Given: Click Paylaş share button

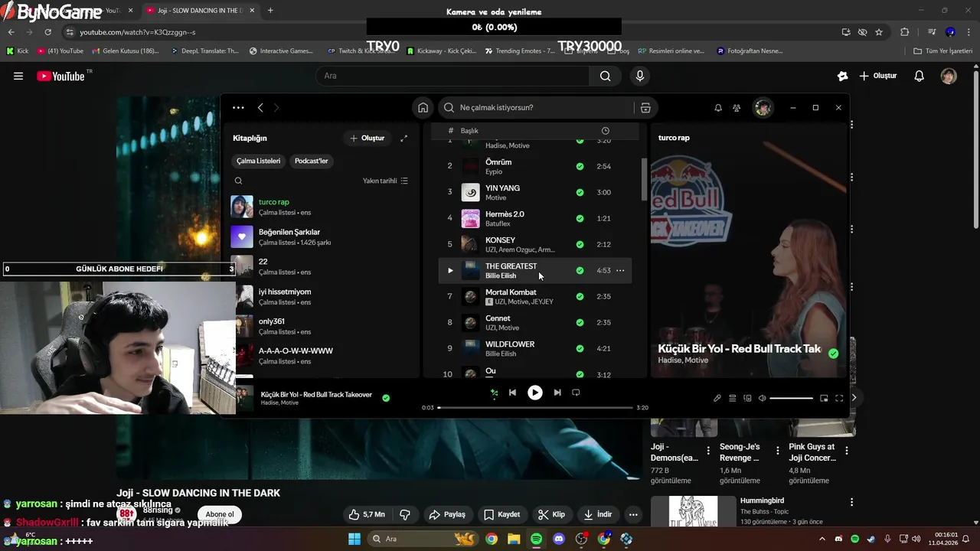Looking at the screenshot, I should point(448,514).
